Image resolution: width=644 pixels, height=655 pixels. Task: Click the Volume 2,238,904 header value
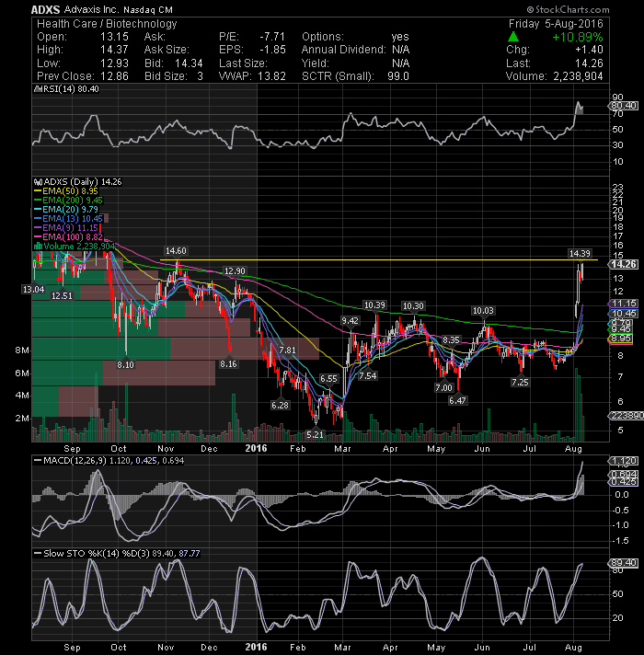point(578,76)
